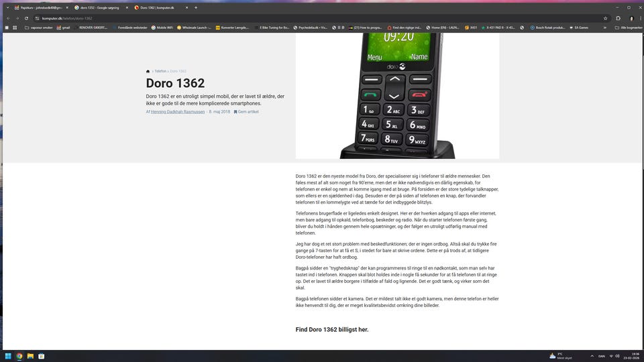
Task: Close the Doro 1362 komputer.dk tab
Action: point(186,7)
